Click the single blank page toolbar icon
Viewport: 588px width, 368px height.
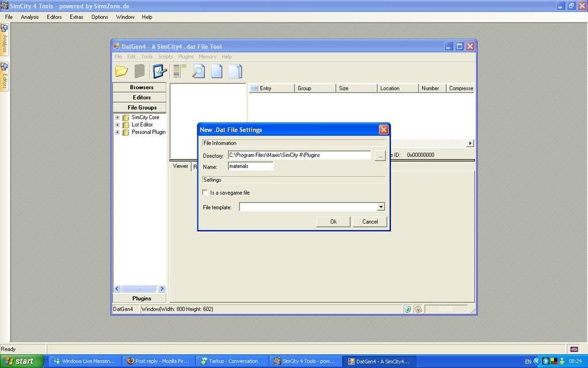(216, 71)
